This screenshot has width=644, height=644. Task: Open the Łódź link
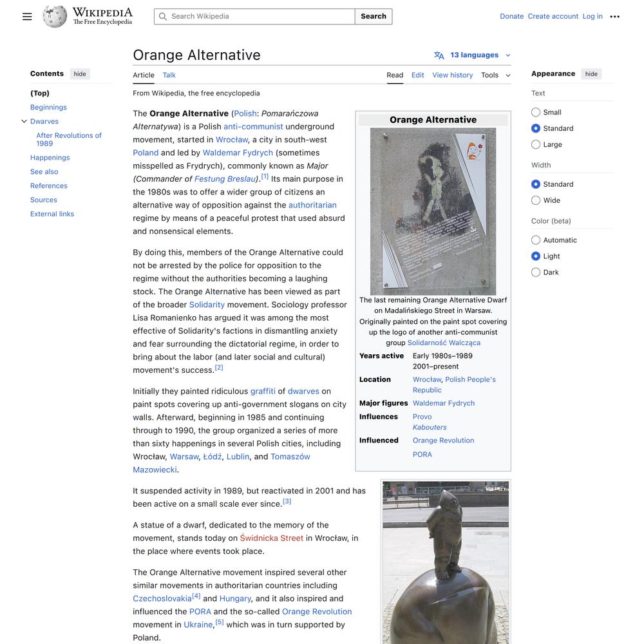[x=213, y=457]
